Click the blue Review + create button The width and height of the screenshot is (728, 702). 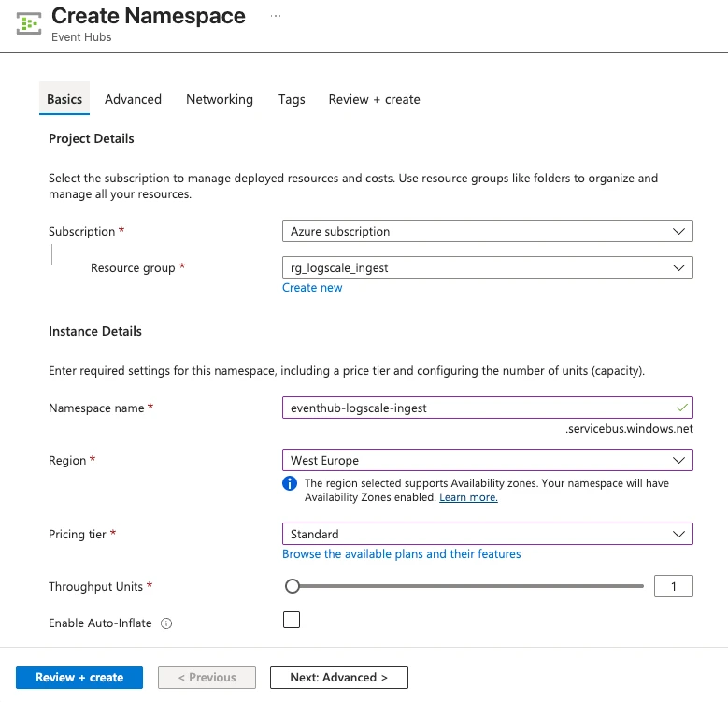click(79, 678)
